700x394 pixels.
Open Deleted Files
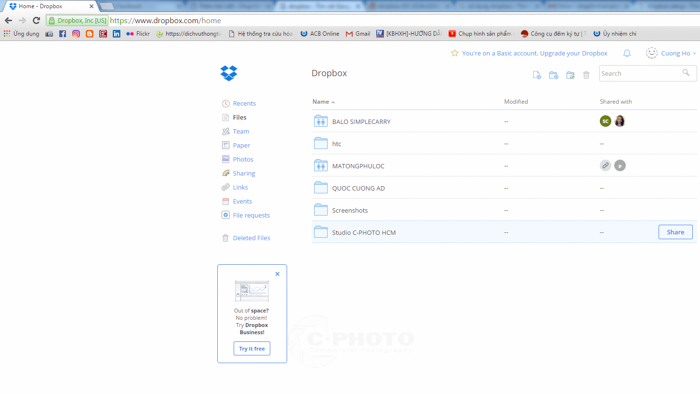[x=251, y=238]
